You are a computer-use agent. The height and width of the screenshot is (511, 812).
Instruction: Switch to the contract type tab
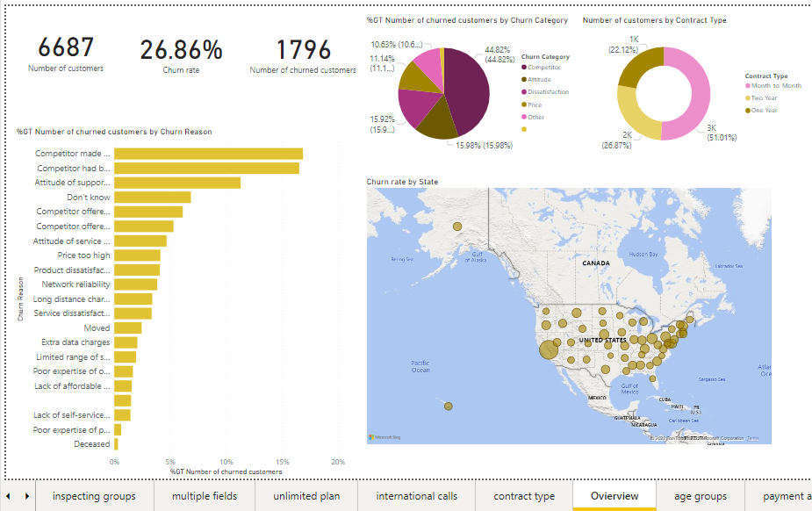point(524,496)
